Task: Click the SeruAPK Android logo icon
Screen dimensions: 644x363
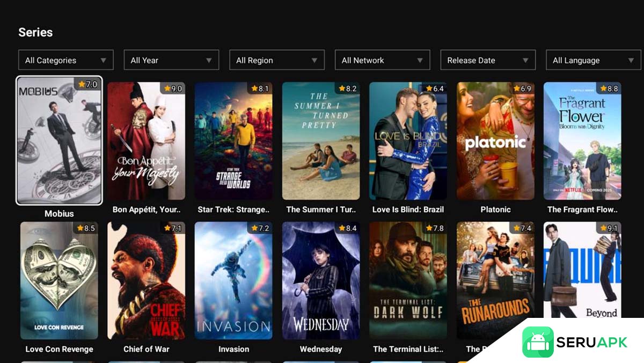Action: [537, 342]
